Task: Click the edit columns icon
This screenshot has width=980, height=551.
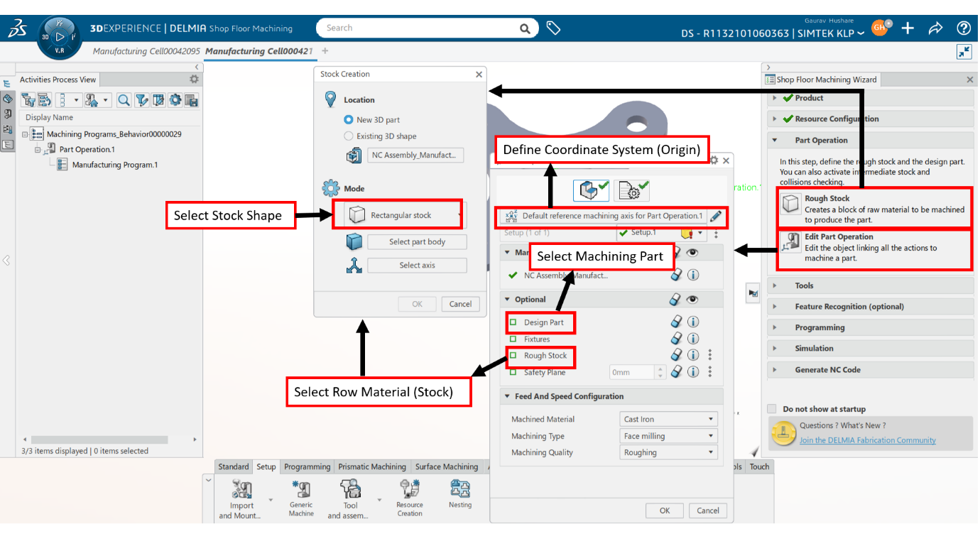Action: (x=158, y=100)
